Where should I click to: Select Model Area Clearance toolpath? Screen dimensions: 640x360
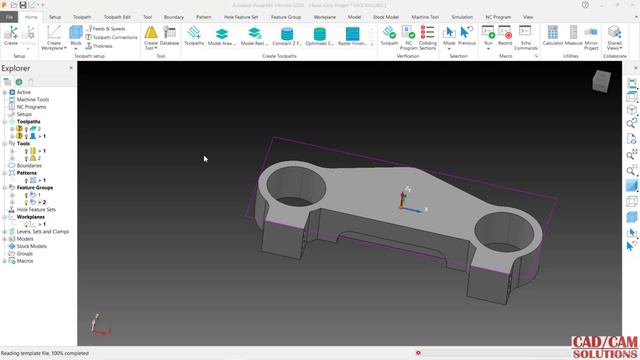(222, 36)
